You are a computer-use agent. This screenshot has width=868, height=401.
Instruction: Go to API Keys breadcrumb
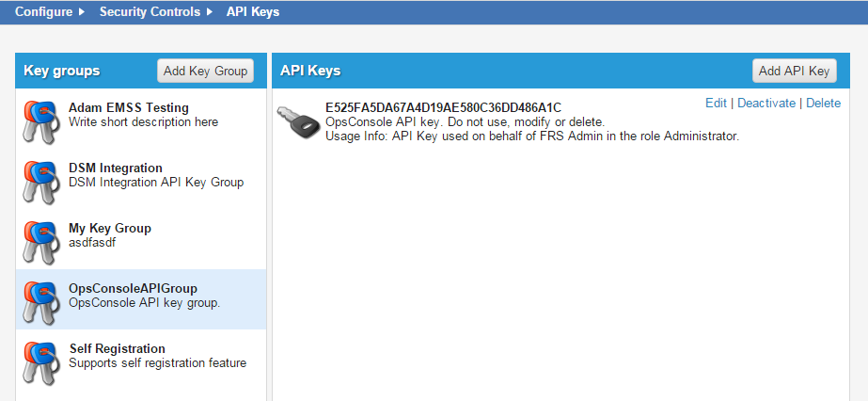pos(252,12)
